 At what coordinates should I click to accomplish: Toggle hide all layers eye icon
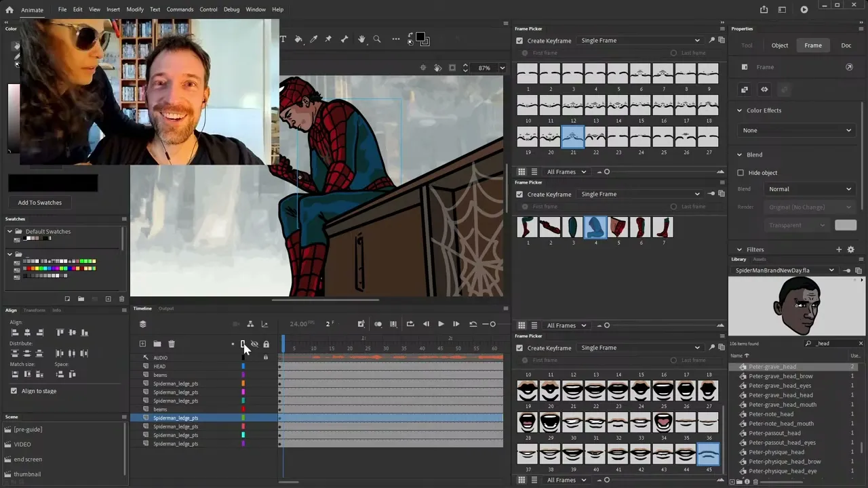[x=254, y=344]
